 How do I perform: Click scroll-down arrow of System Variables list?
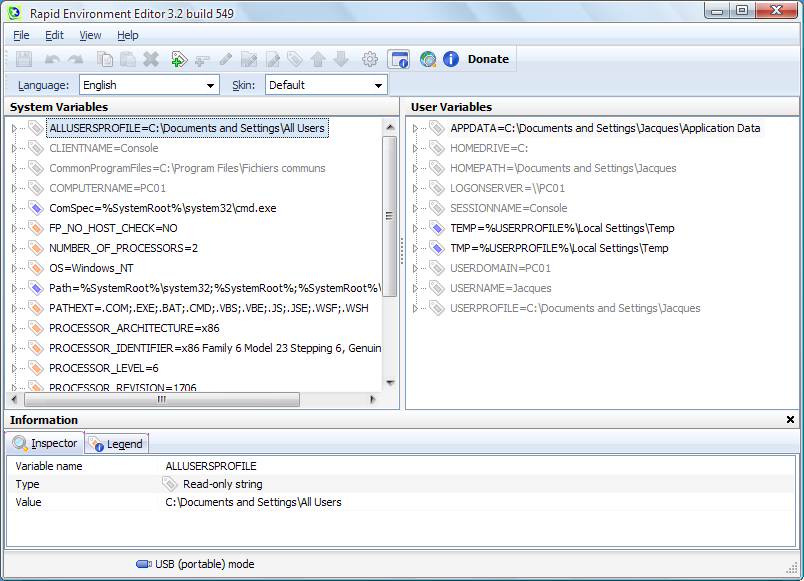click(x=390, y=383)
